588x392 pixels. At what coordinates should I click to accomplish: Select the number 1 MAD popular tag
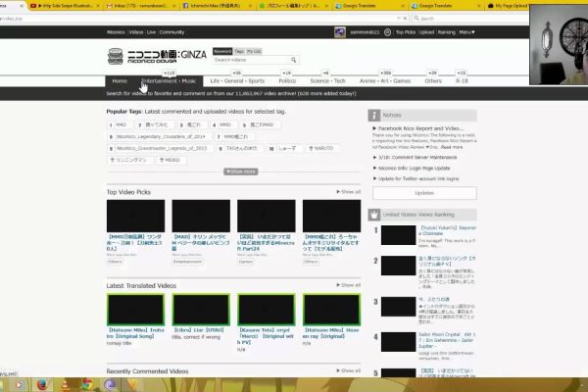point(119,124)
